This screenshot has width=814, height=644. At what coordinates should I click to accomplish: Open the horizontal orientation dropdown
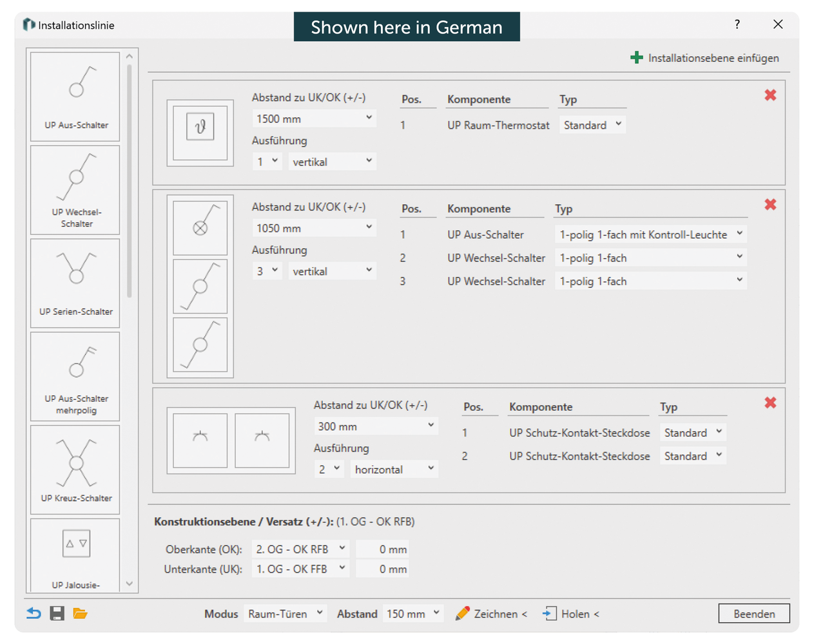pos(394,469)
